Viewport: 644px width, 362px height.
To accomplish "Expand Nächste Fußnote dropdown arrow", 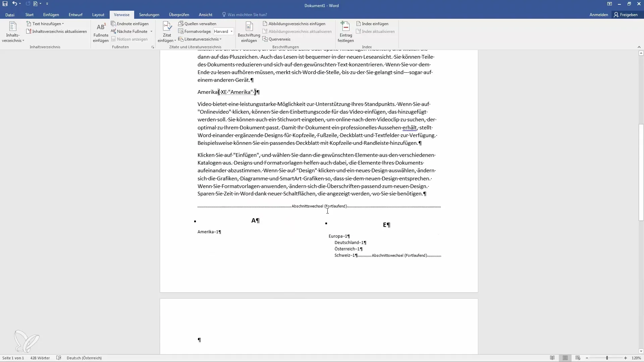I will point(152,32).
